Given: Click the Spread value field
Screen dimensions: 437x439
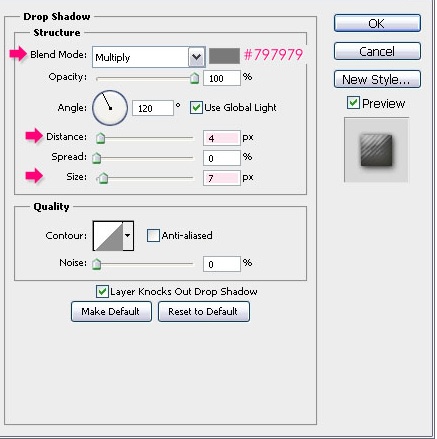Looking at the screenshot, I should coord(221,158).
